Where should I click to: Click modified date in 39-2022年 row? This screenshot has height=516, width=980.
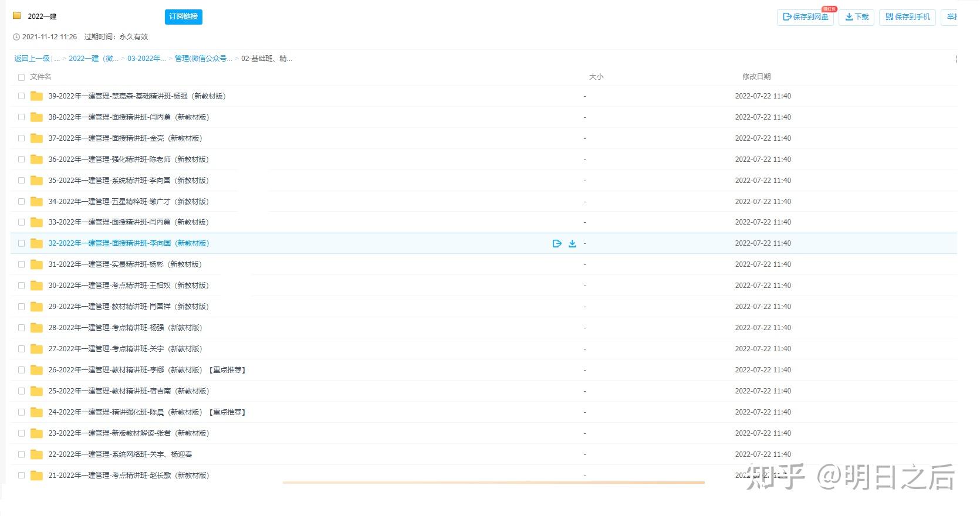[x=763, y=96]
